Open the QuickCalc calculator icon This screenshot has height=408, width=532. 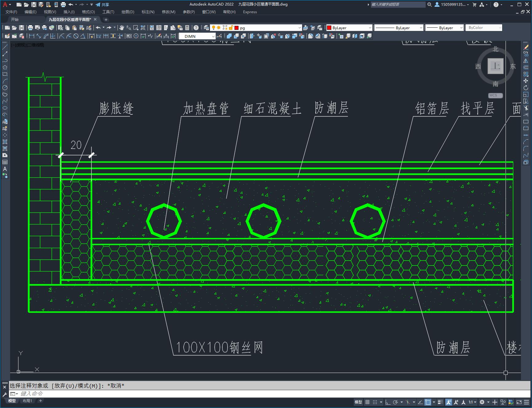[x=187, y=28]
